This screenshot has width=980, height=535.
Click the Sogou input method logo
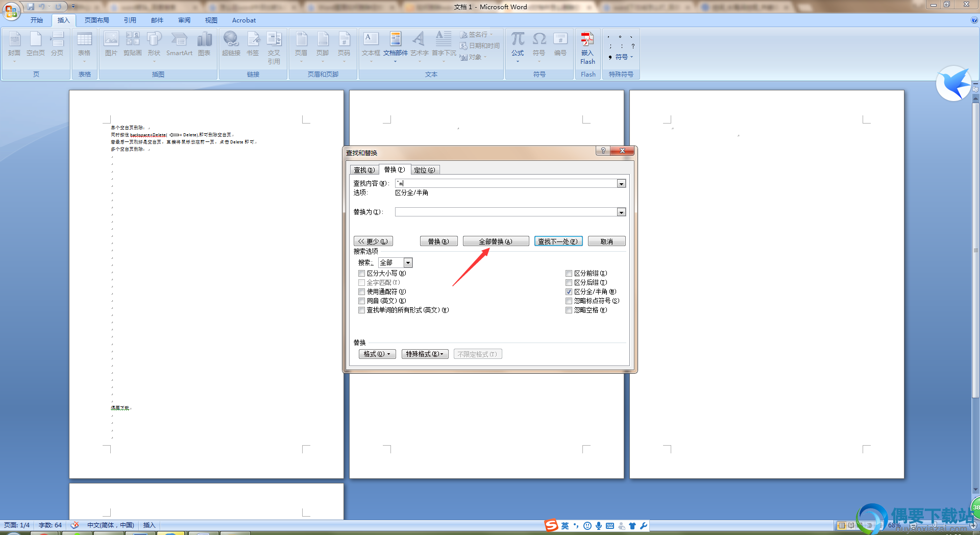551,525
